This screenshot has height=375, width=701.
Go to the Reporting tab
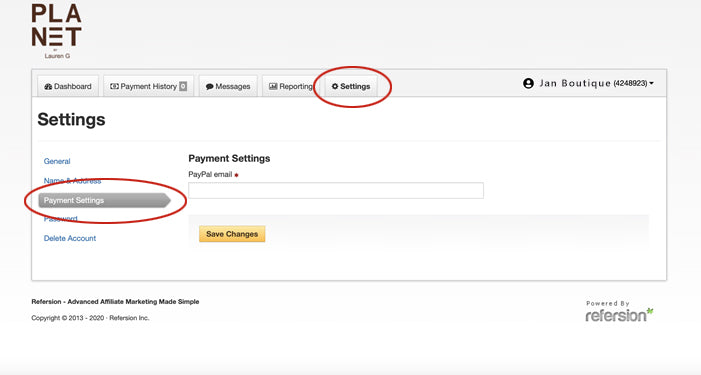click(x=291, y=86)
